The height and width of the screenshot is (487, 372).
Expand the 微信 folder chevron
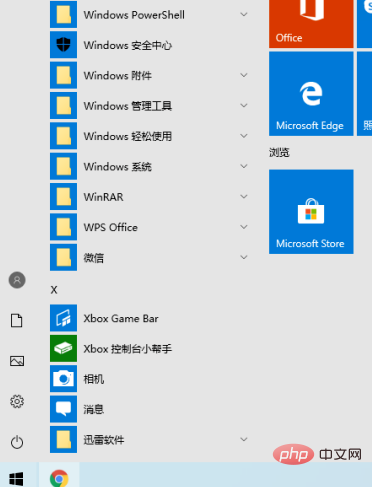coord(244,257)
